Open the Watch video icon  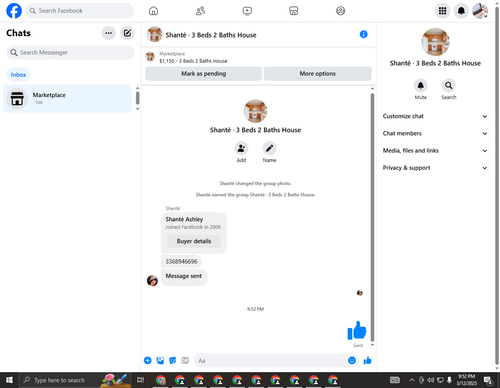pos(247,11)
